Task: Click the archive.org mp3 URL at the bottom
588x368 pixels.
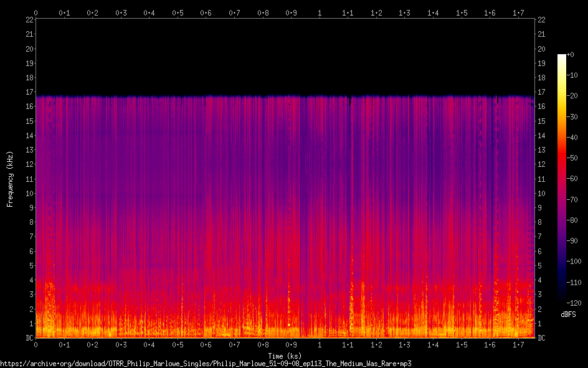Action: [x=206, y=363]
